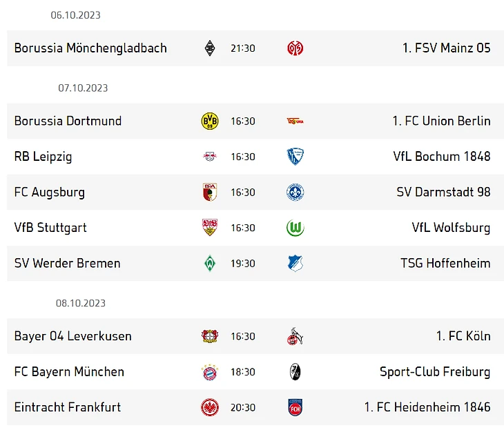Open the TSG Hoffenheim crest
The height and width of the screenshot is (439, 504).
tap(295, 263)
